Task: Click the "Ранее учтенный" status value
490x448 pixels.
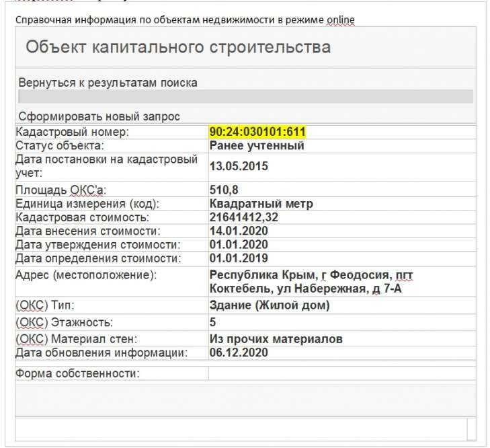Action: 257,145
